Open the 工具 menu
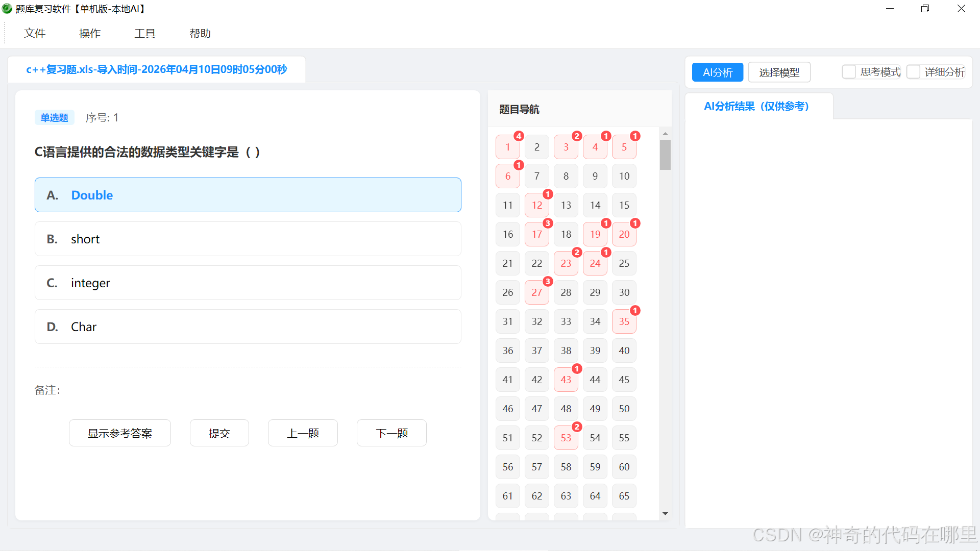980x551 pixels. 145,34
